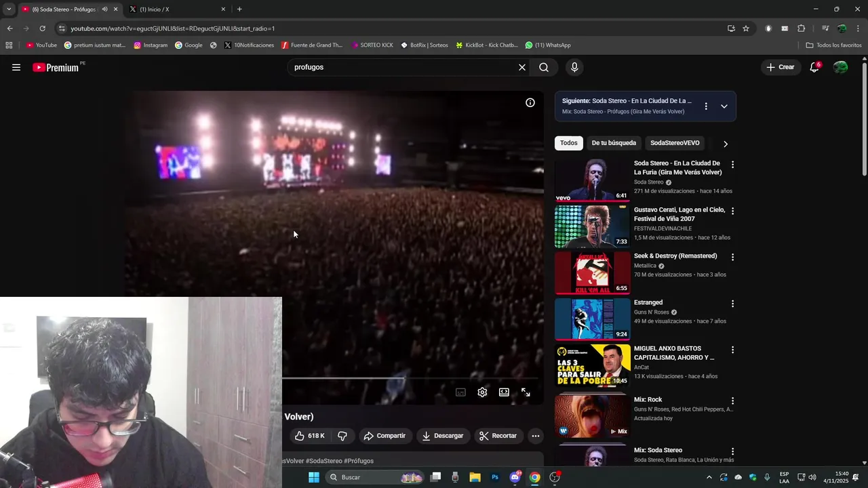Bookmark this page with the star
The height and width of the screenshot is (488, 868).
click(x=746, y=28)
